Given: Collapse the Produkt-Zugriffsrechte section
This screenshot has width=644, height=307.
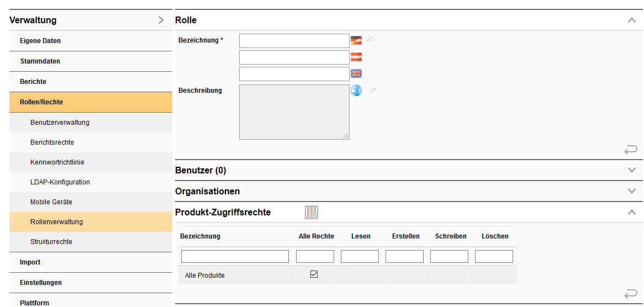Looking at the screenshot, I should pos(632,213).
